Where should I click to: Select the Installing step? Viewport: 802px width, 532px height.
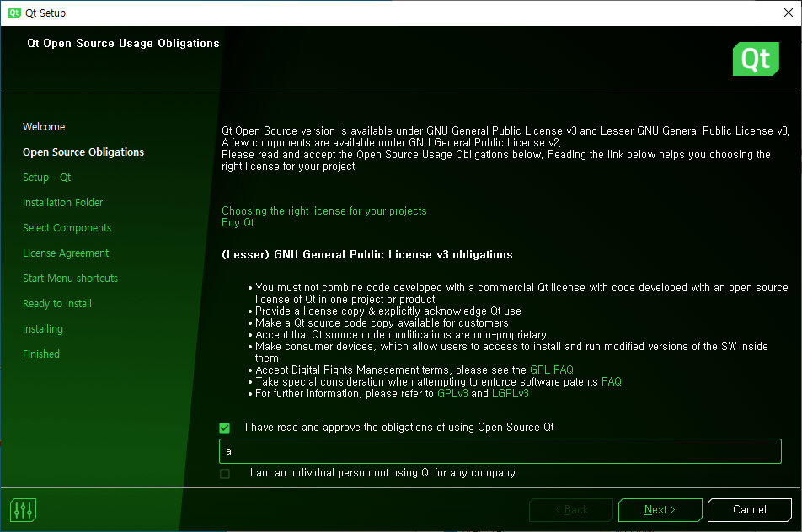coord(42,329)
